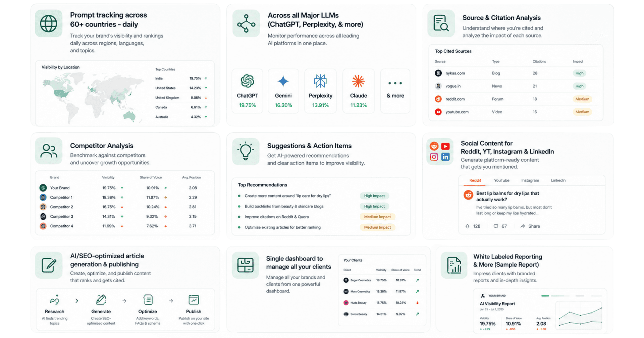Image resolution: width=644 pixels, height=338 pixels.
Task: Click 'Optimize existing articles for better ranking'
Action: [282, 227]
